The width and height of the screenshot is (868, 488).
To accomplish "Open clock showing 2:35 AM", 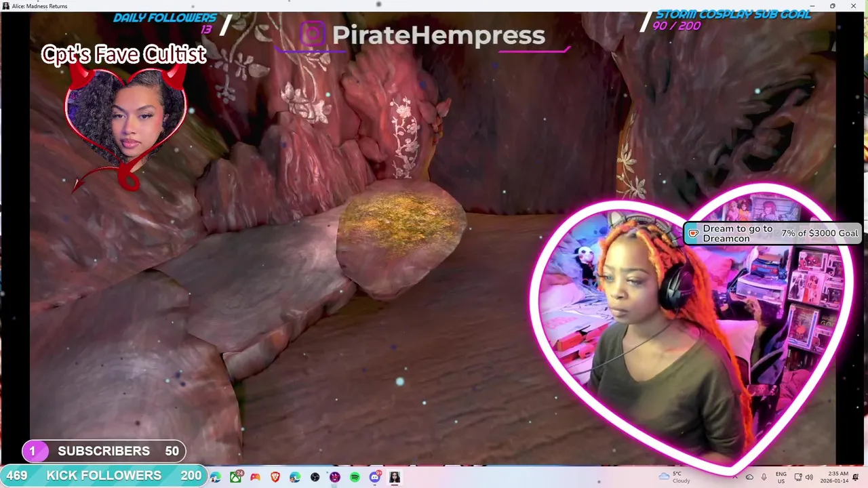I will click(x=834, y=477).
